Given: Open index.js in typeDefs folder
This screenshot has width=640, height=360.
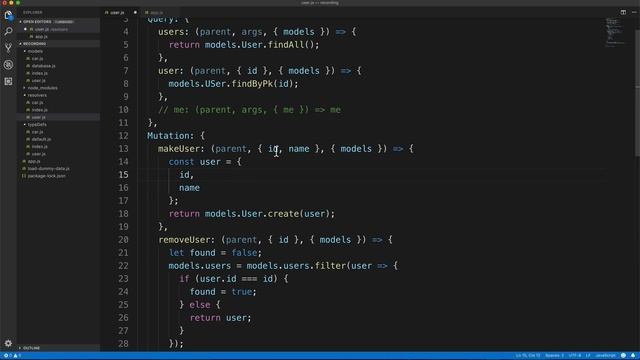Looking at the screenshot, I should (x=40, y=147).
